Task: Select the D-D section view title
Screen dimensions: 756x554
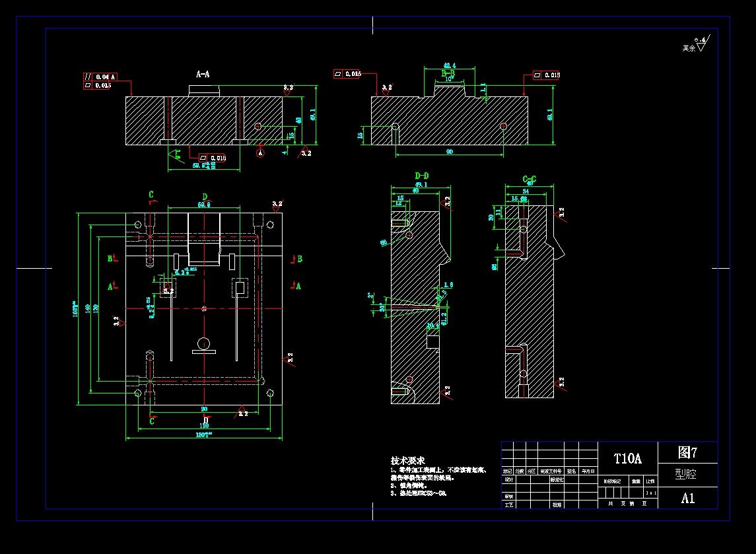Action: pyautogui.click(x=421, y=176)
